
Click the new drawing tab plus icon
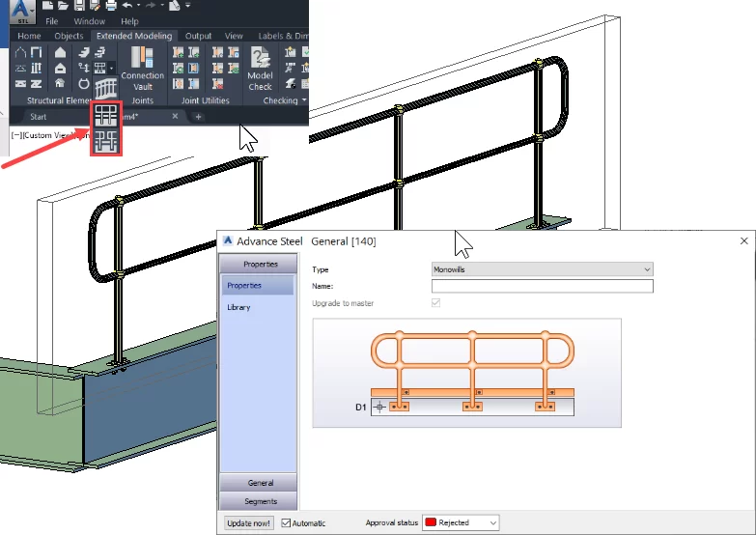point(199,117)
